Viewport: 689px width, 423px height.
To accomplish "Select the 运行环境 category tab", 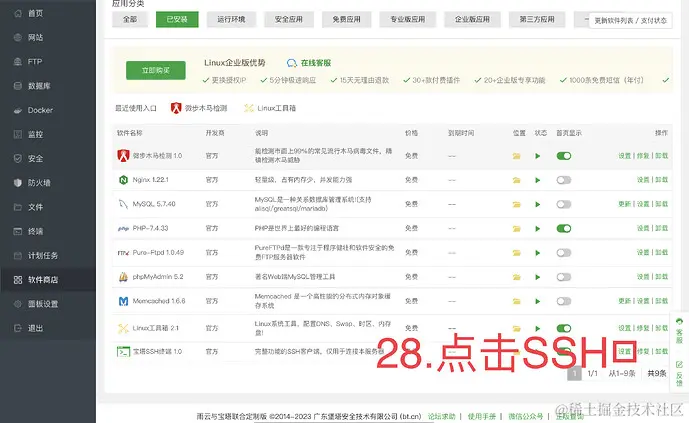I will pos(231,19).
